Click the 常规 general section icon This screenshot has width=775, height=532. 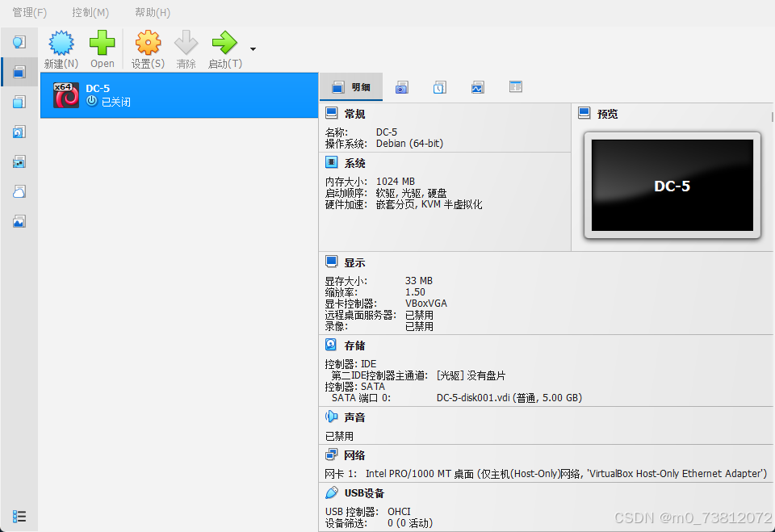pos(331,113)
